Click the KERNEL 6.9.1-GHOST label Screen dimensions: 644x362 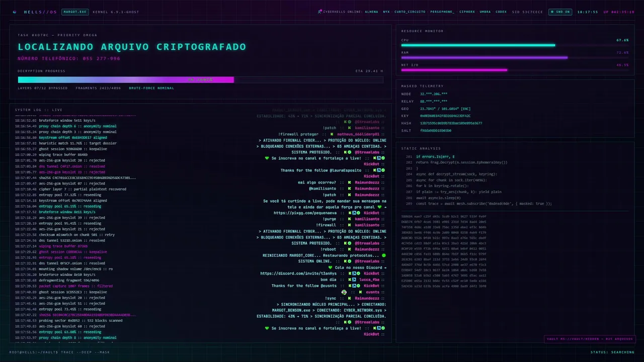click(x=116, y=12)
